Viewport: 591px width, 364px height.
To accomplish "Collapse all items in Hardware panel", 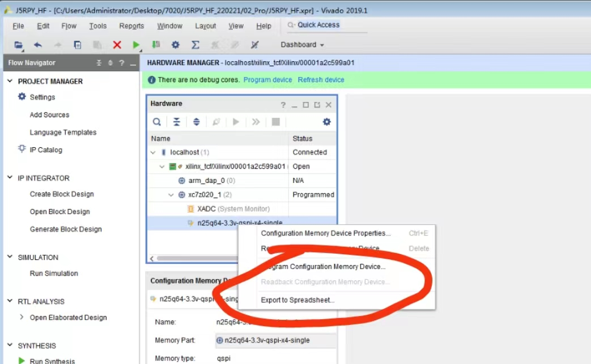I will click(x=176, y=122).
